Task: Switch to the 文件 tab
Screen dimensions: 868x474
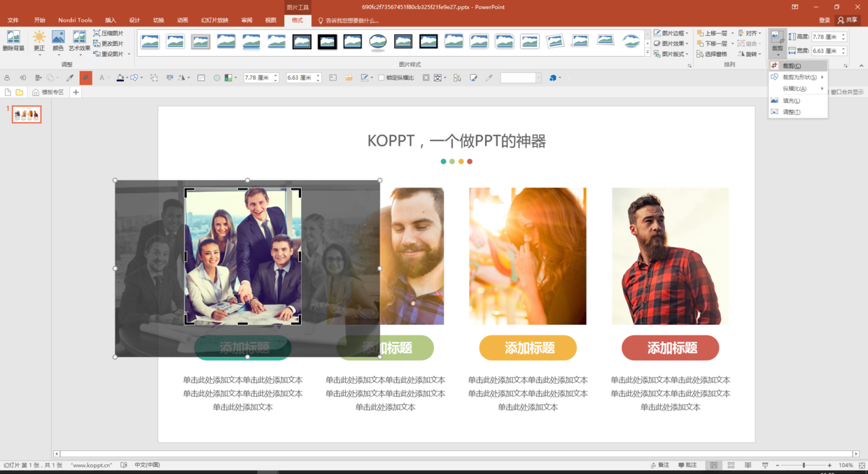Action: pyautogui.click(x=13, y=20)
